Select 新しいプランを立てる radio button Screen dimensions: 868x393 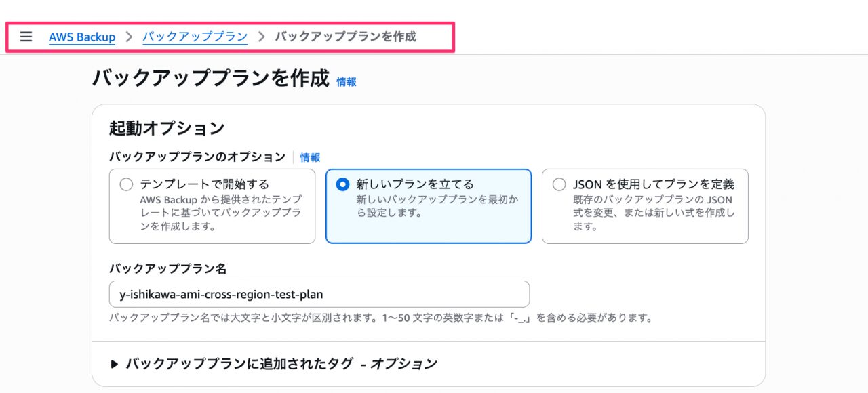(x=343, y=184)
